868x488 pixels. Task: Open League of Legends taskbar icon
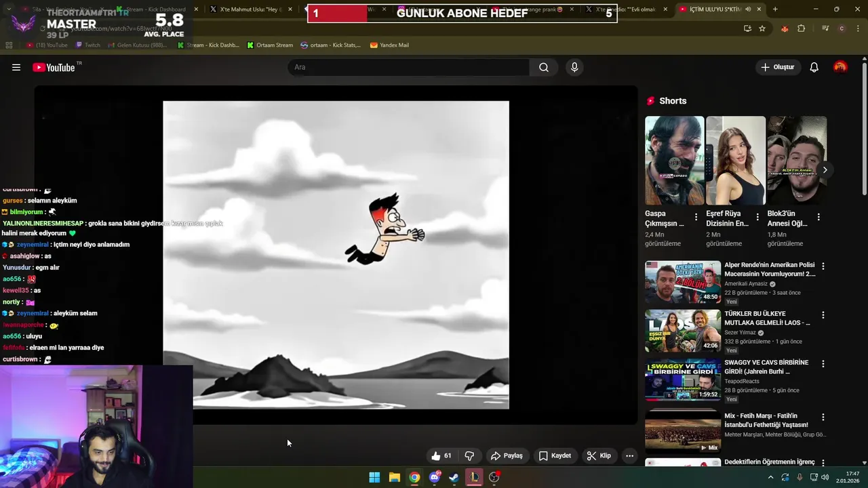pos(474,477)
